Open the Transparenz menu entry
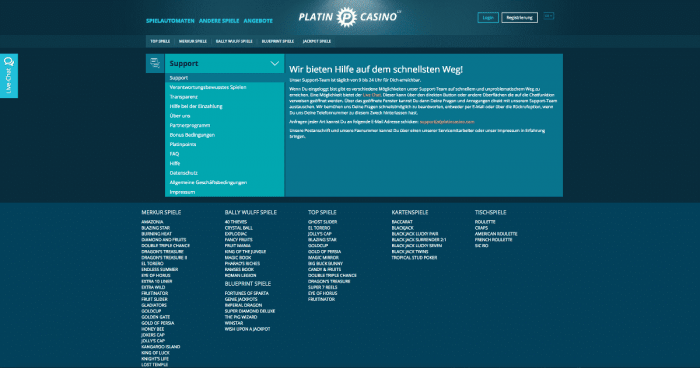Viewport: 700px width, 368px height. (183, 96)
